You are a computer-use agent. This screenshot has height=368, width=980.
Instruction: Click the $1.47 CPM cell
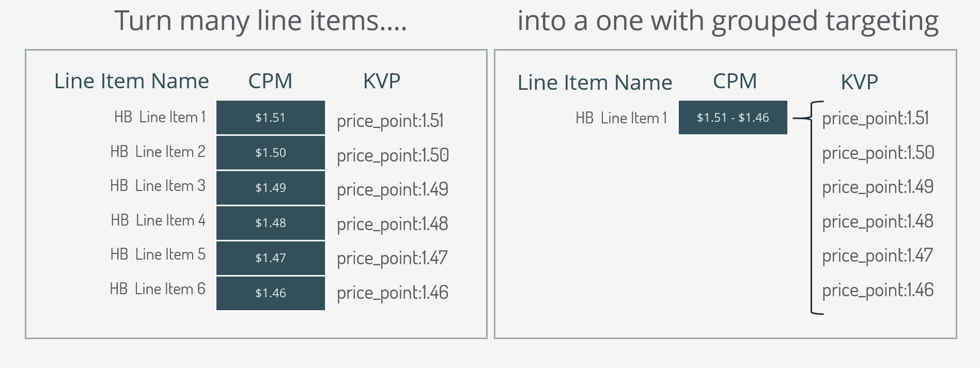pos(271,258)
